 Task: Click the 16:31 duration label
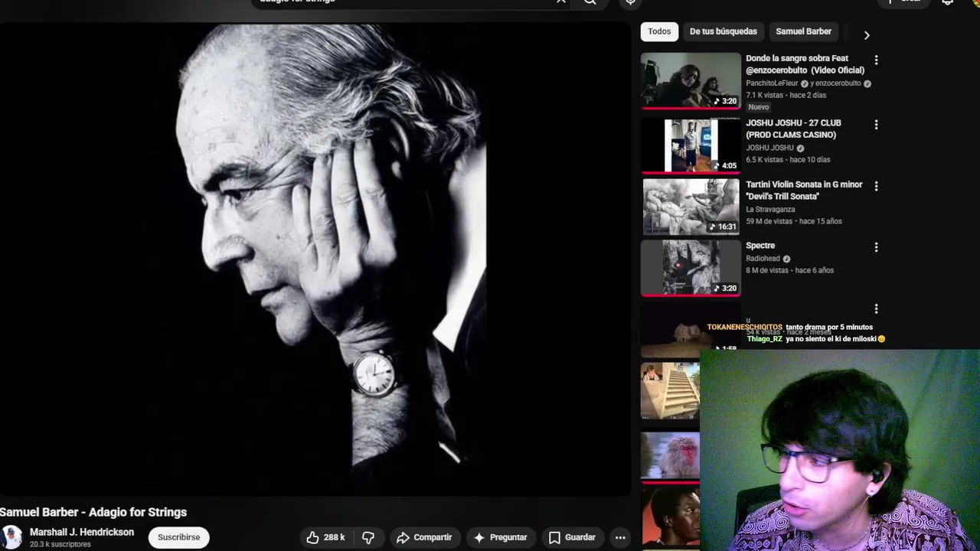click(x=724, y=227)
